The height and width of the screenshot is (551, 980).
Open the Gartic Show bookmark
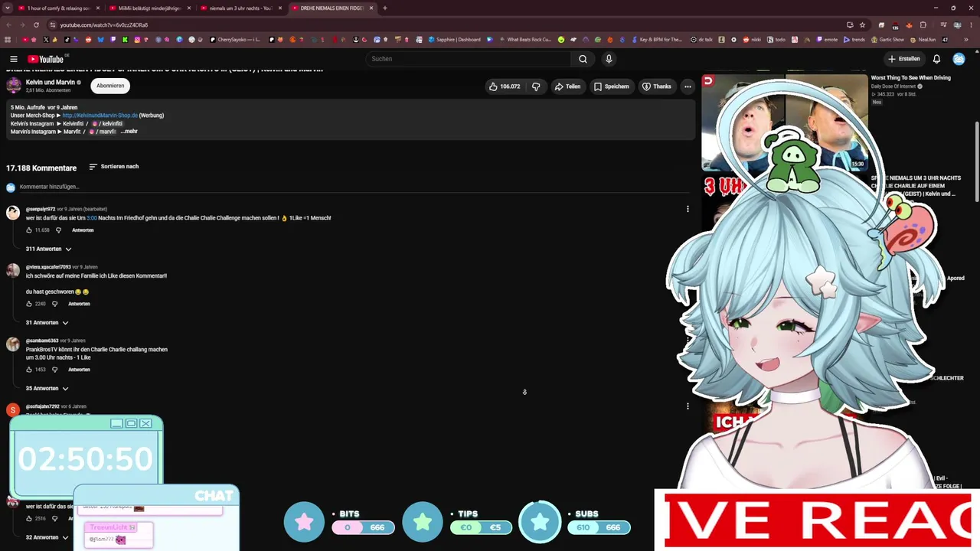pos(887,40)
